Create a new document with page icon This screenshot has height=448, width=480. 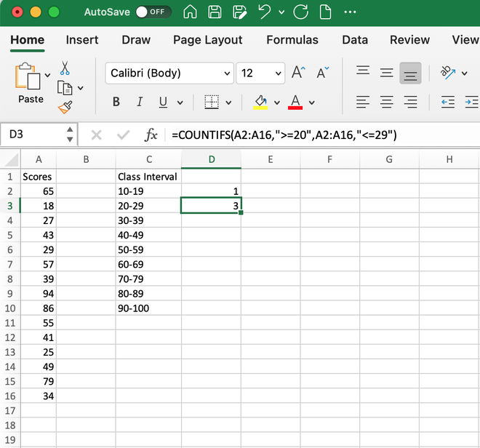coord(325,12)
